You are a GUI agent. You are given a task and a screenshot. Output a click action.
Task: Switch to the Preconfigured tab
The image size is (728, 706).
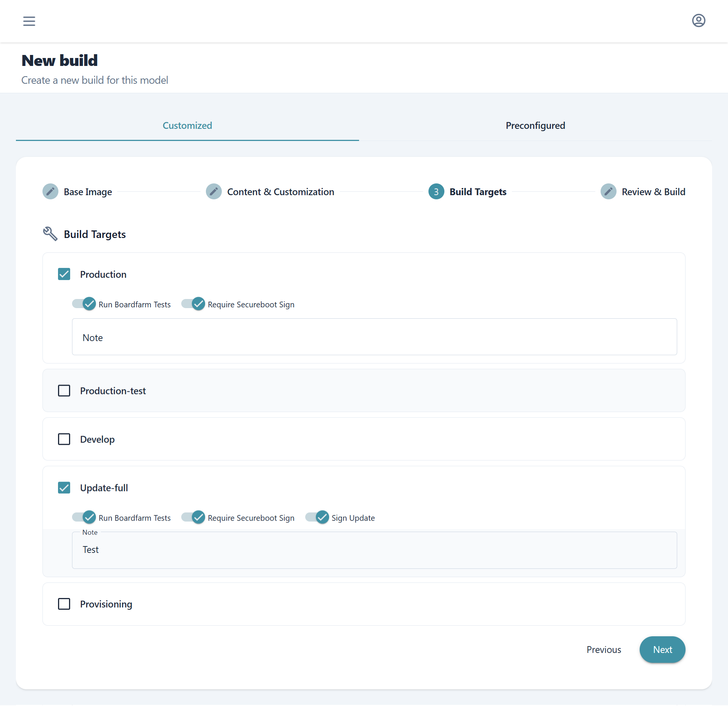[x=535, y=125]
